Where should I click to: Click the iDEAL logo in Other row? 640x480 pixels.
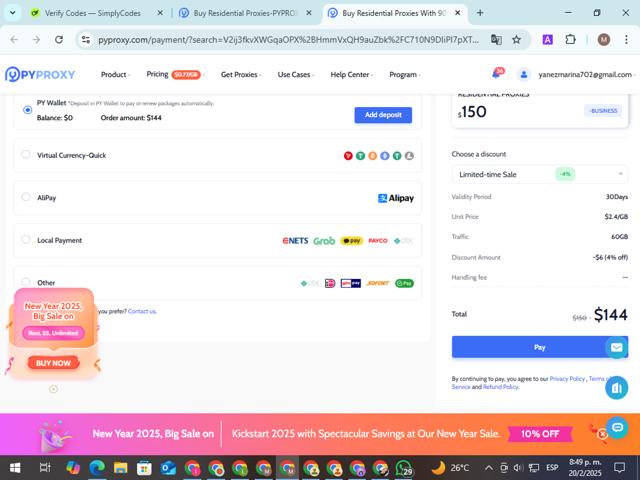[x=330, y=283]
